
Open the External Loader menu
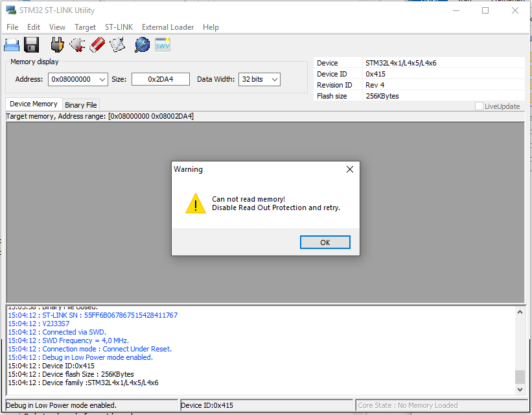[x=168, y=27]
